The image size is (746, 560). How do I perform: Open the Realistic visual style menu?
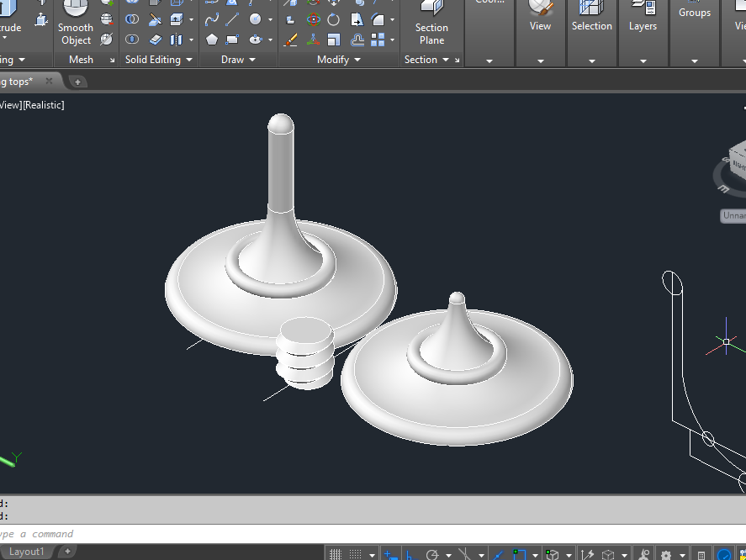click(44, 105)
